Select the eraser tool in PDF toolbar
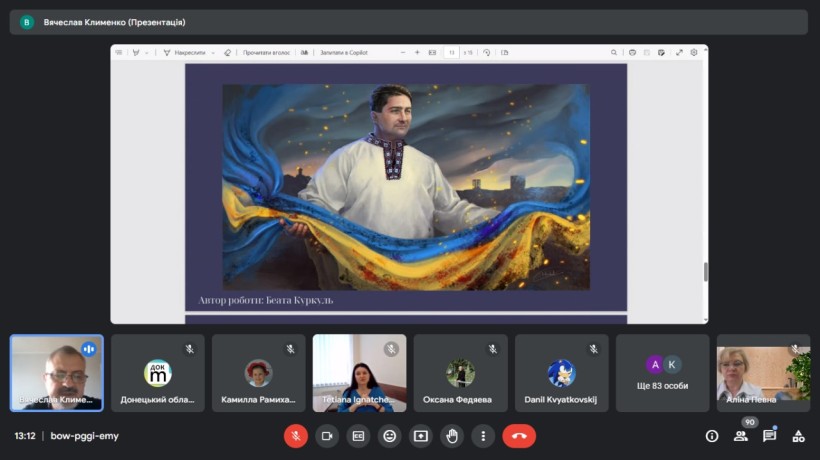The width and height of the screenshot is (820, 460). point(227,53)
